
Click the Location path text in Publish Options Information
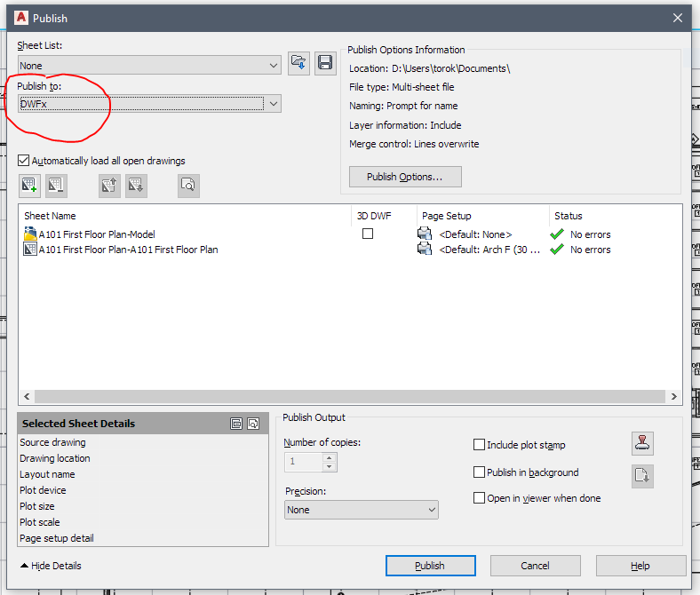pos(451,68)
